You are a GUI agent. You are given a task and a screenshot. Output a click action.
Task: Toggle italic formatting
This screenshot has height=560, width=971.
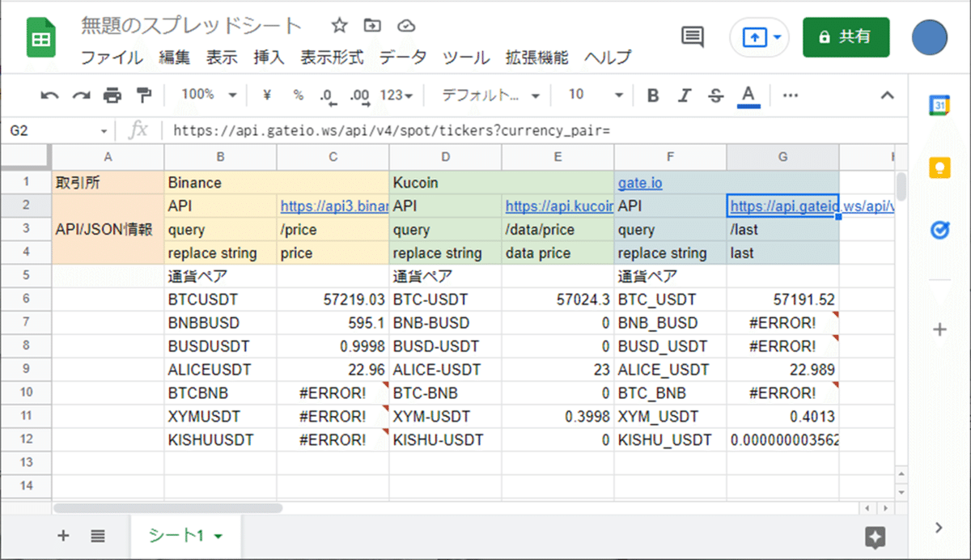[x=685, y=95]
